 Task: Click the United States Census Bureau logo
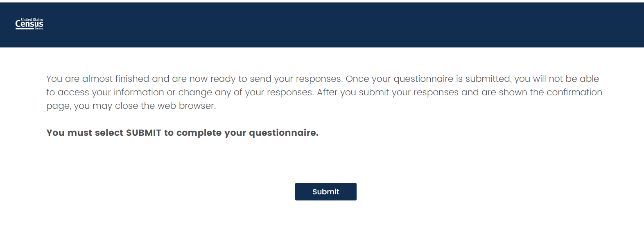tap(29, 24)
